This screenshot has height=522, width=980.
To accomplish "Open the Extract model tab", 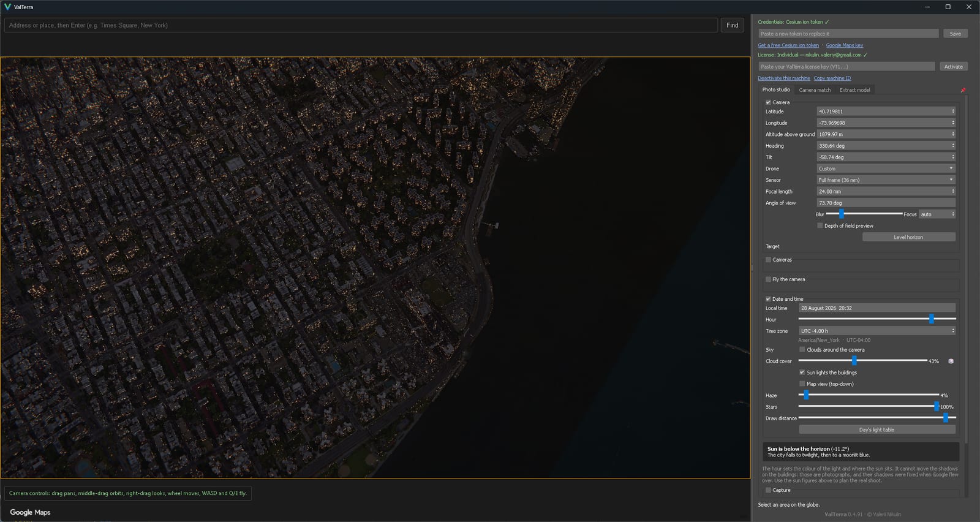I will [854, 90].
